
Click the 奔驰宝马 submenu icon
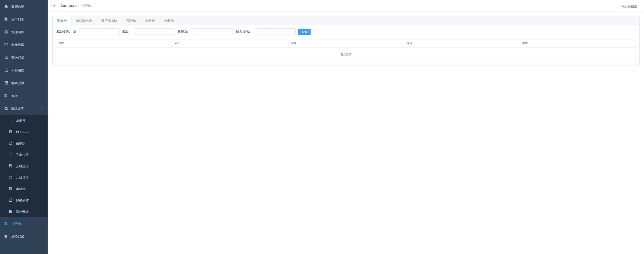pyautogui.click(x=11, y=166)
